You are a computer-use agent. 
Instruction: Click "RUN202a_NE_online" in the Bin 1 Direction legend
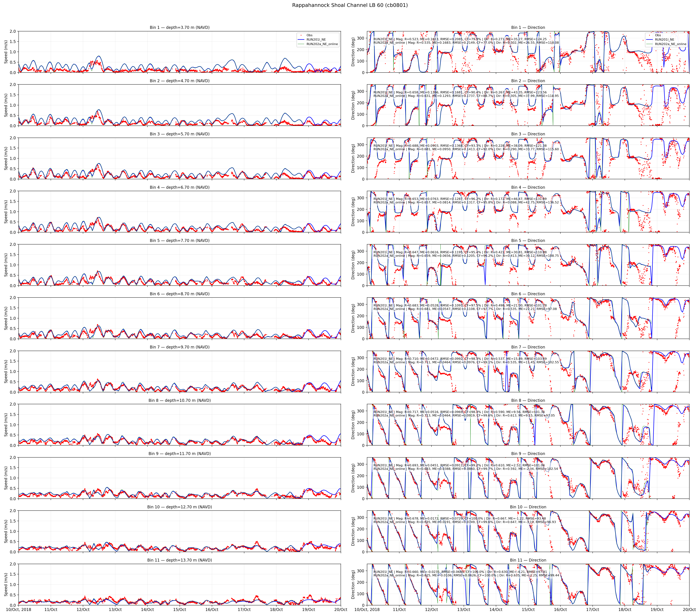click(671, 44)
